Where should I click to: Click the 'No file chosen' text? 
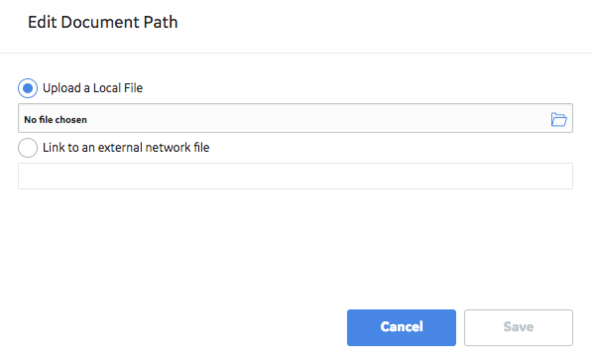click(56, 120)
